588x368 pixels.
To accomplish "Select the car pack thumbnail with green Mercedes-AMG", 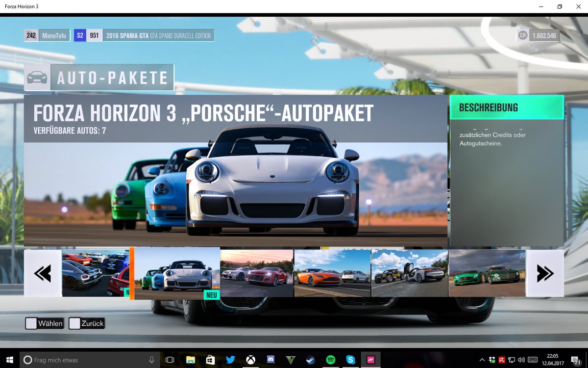I will tap(487, 273).
